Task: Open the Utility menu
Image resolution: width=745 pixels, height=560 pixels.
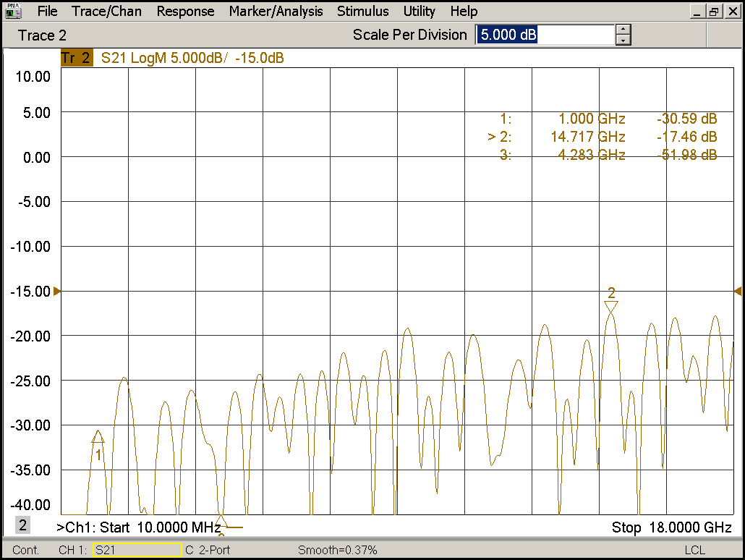Action: click(x=419, y=11)
